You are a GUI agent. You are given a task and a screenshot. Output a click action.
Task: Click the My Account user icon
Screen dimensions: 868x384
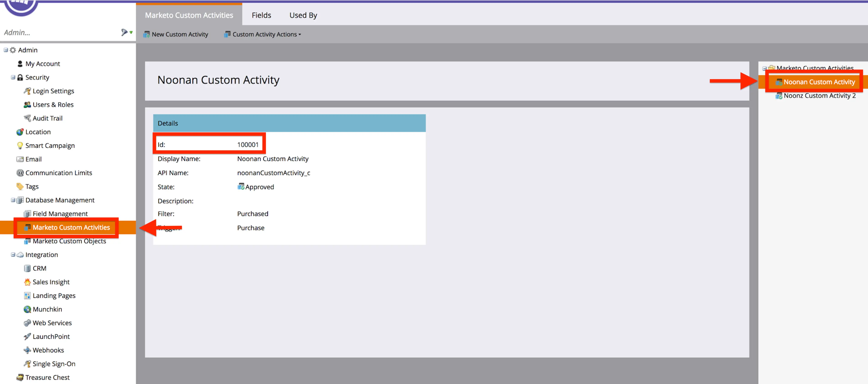coord(20,64)
